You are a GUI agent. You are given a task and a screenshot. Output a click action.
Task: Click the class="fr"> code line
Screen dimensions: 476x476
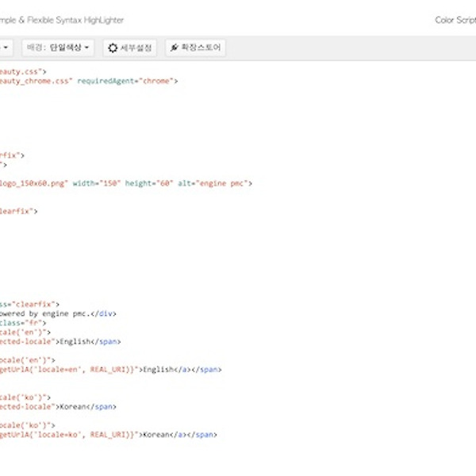pyautogui.click(x=22, y=323)
